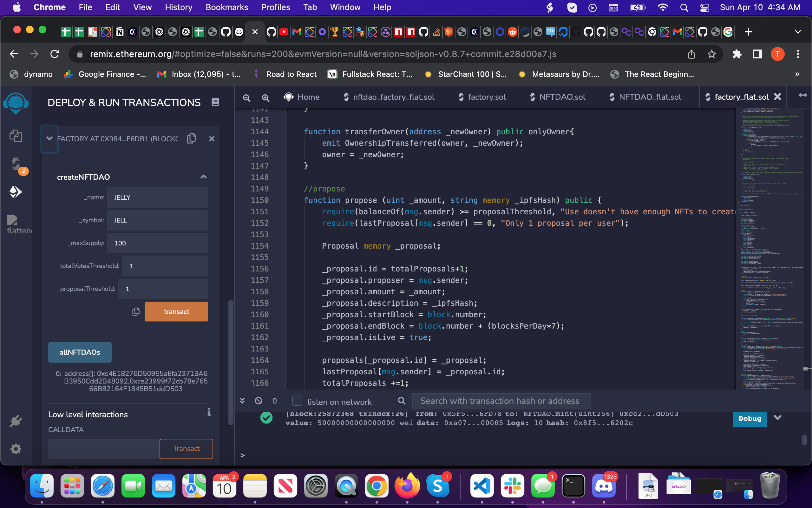The image size is (812, 508).
Task: Open new Chrome tab
Action: [x=748, y=32]
